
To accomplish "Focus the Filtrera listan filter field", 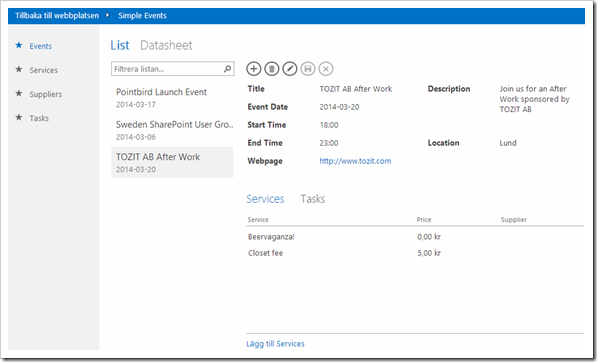I will click(x=172, y=69).
